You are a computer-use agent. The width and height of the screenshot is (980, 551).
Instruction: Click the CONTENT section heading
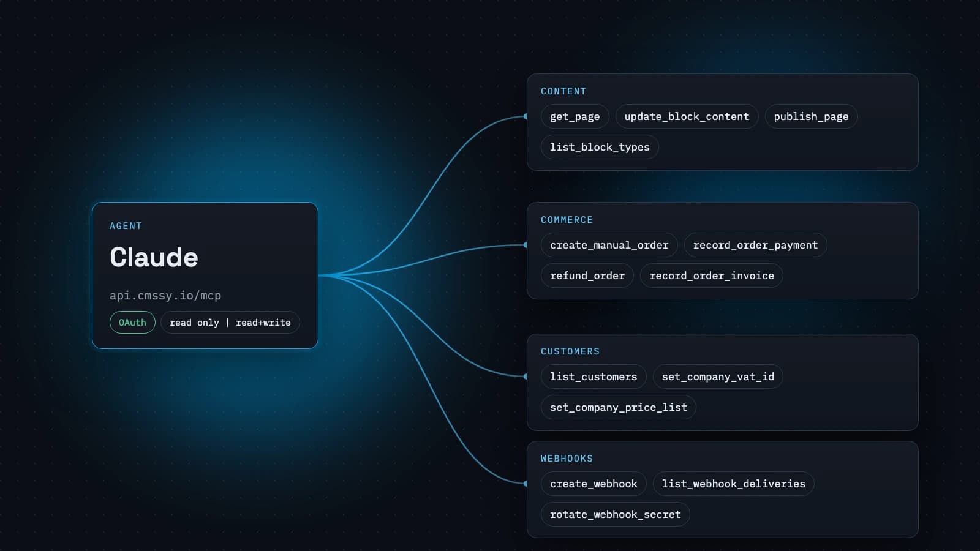(x=563, y=91)
